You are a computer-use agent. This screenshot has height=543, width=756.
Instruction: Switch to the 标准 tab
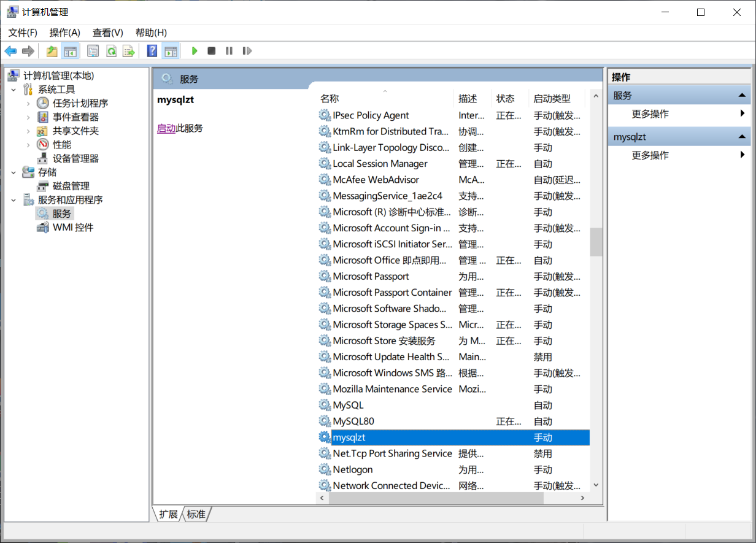coord(196,514)
